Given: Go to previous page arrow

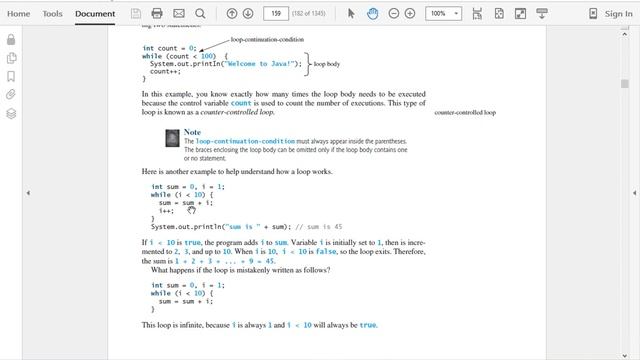Looking at the screenshot, I should pos(232,13).
